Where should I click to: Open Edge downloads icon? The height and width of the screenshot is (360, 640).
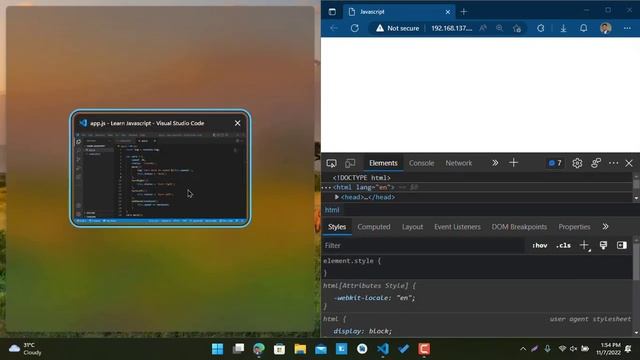pyautogui.click(x=563, y=28)
